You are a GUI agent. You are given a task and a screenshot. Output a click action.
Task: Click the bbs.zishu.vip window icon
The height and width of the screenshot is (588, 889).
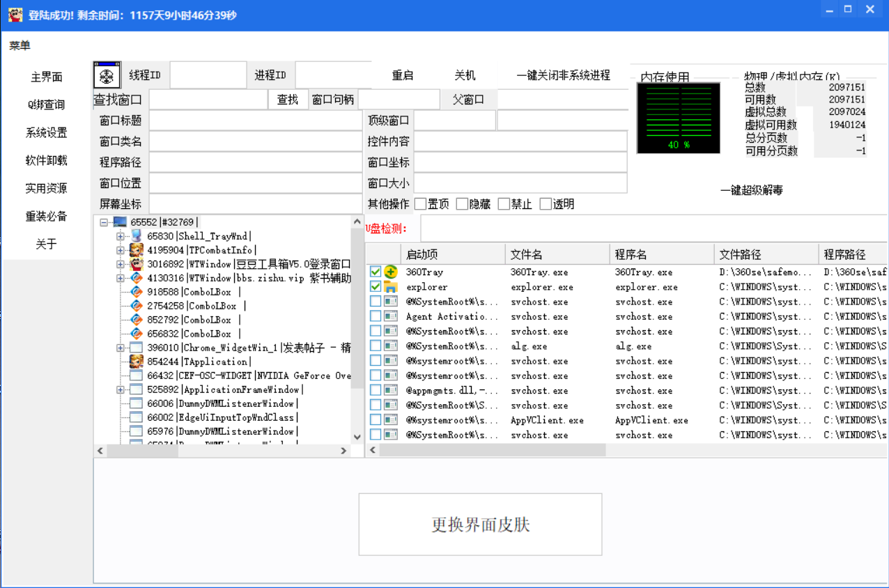136,278
